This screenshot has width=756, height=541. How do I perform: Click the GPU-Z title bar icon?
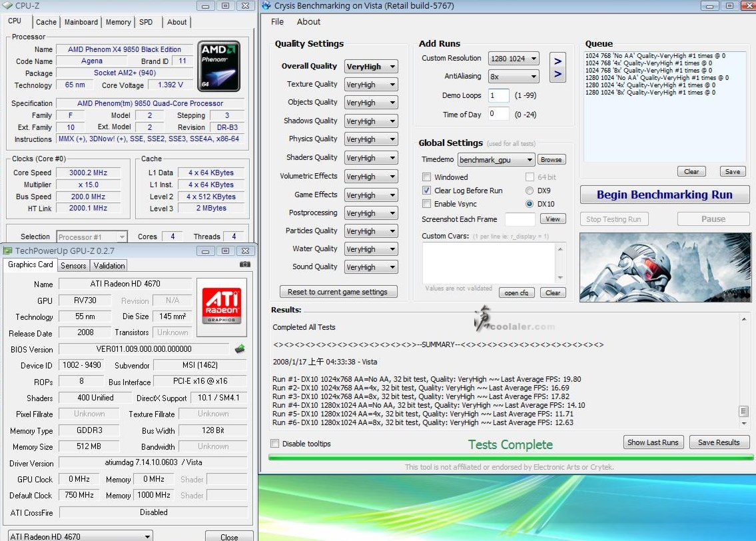click(x=8, y=251)
